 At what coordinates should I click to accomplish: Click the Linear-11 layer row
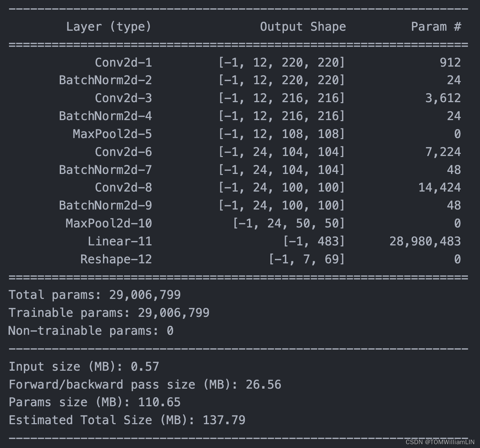(x=120, y=241)
